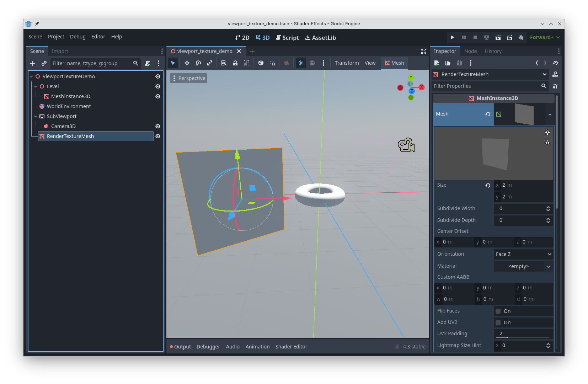Activate the Move Mode tool

187,63
